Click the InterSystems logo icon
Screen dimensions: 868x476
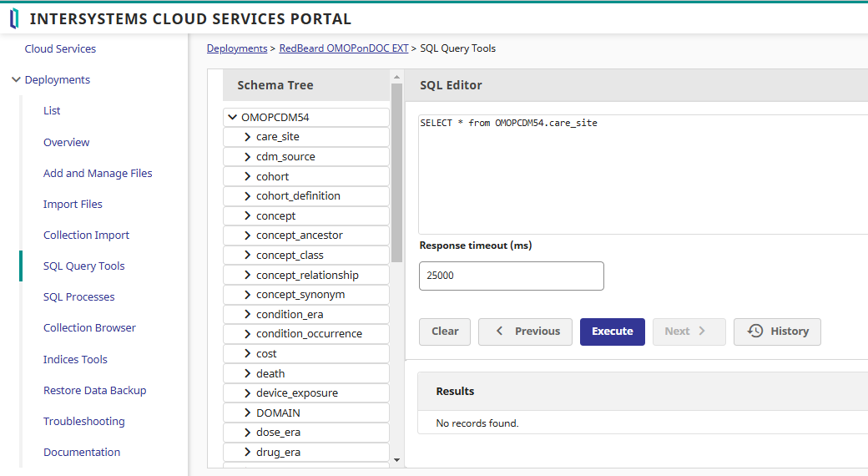14,18
